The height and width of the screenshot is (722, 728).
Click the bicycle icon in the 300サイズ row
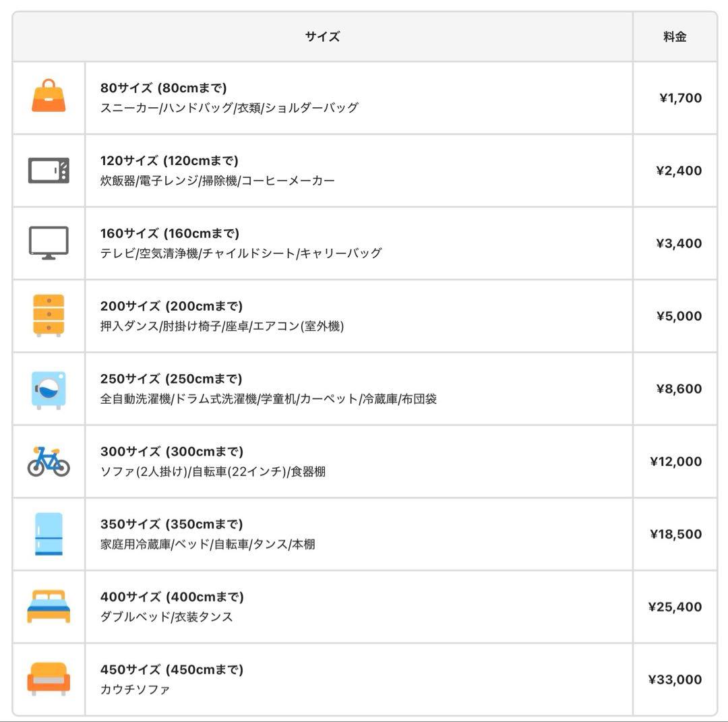(x=47, y=461)
